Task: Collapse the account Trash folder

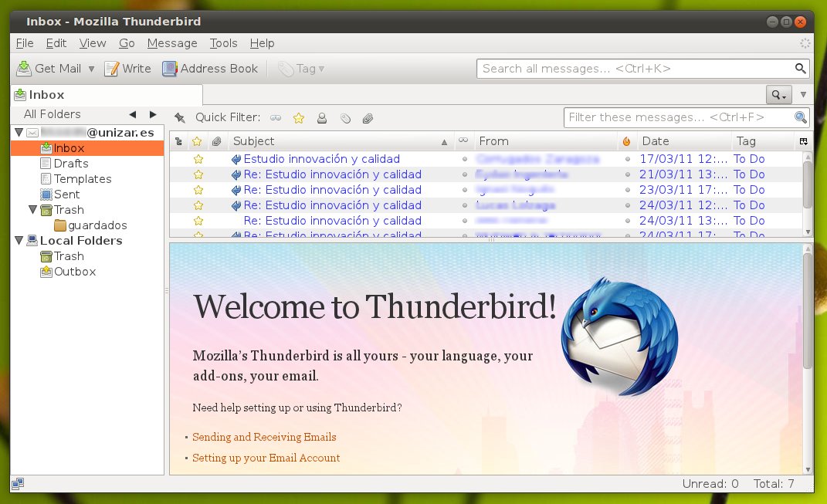Action: [32, 210]
